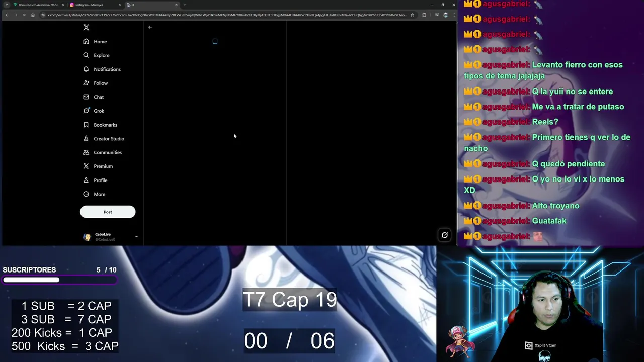Open the tab search dropdown arrow

point(6,5)
